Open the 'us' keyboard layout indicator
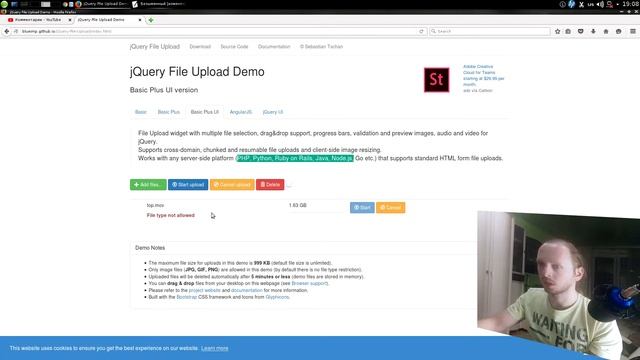The image size is (640, 360). click(x=591, y=4)
